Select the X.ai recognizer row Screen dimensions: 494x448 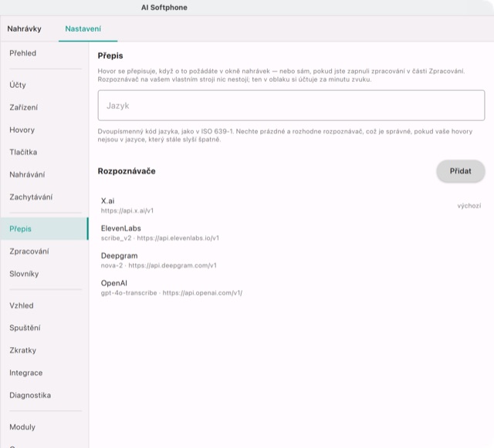[291, 206]
